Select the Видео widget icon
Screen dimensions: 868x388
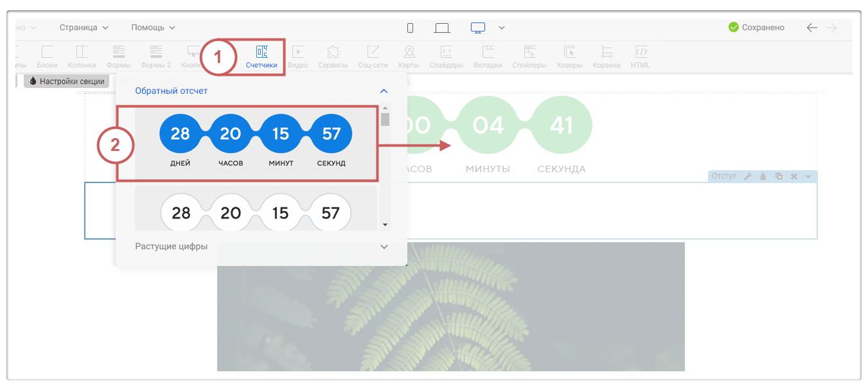(297, 57)
